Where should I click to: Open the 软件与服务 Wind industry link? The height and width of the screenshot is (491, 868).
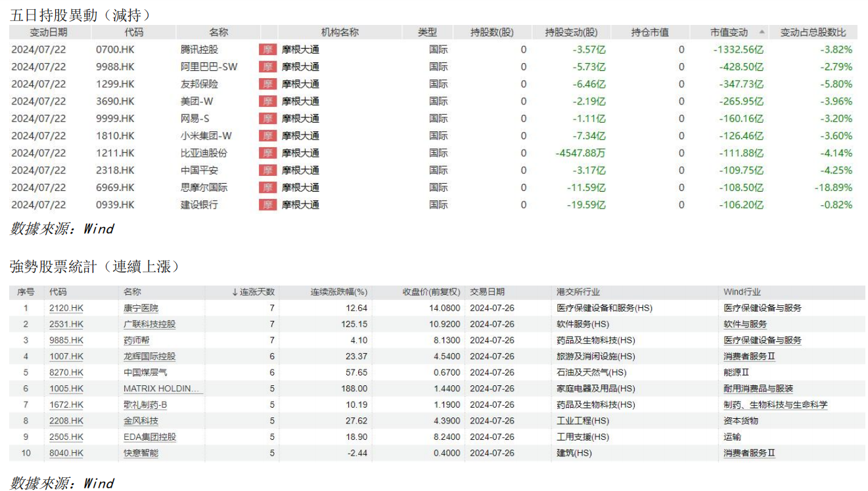pyautogui.click(x=745, y=324)
